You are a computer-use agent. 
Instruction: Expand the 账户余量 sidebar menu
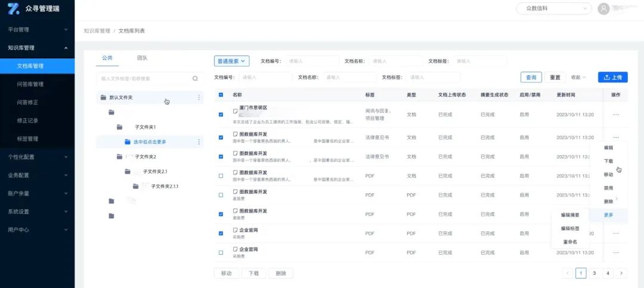38,193
